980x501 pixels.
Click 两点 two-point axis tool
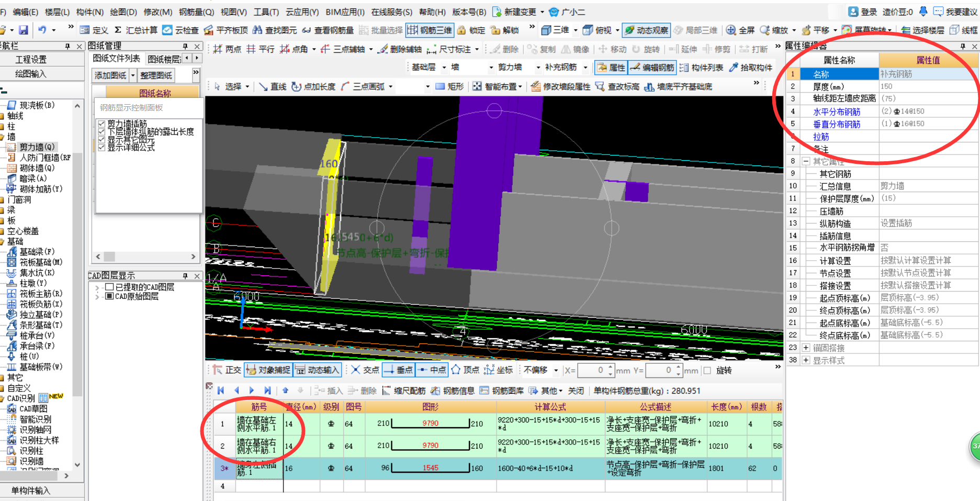pos(227,49)
